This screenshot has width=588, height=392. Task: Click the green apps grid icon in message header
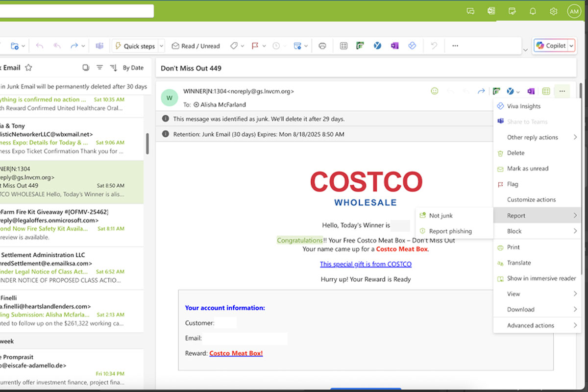pyautogui.click(x=546, y=91)
